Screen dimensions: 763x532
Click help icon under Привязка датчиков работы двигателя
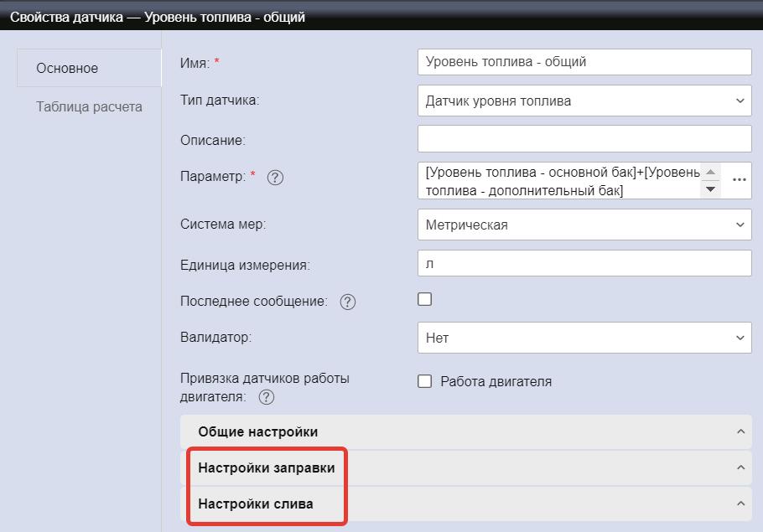(x=267, y=397)
